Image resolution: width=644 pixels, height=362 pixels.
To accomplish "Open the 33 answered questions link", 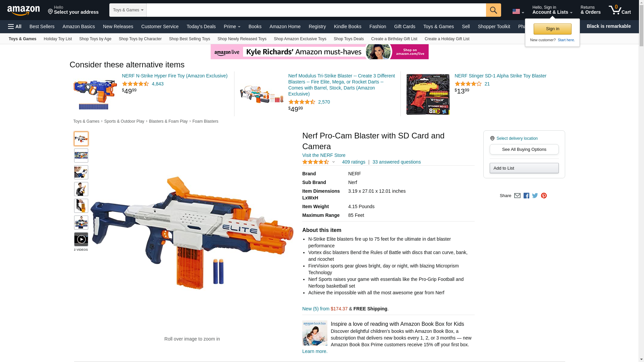I will click(396, 162).
